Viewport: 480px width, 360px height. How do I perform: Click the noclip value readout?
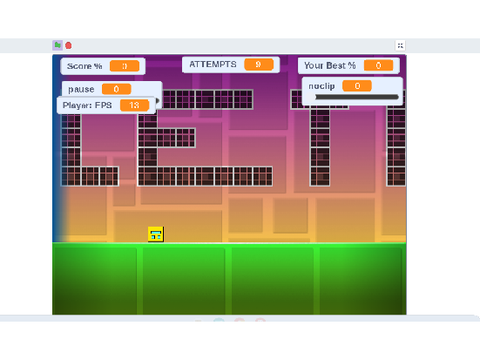[357, 86]
